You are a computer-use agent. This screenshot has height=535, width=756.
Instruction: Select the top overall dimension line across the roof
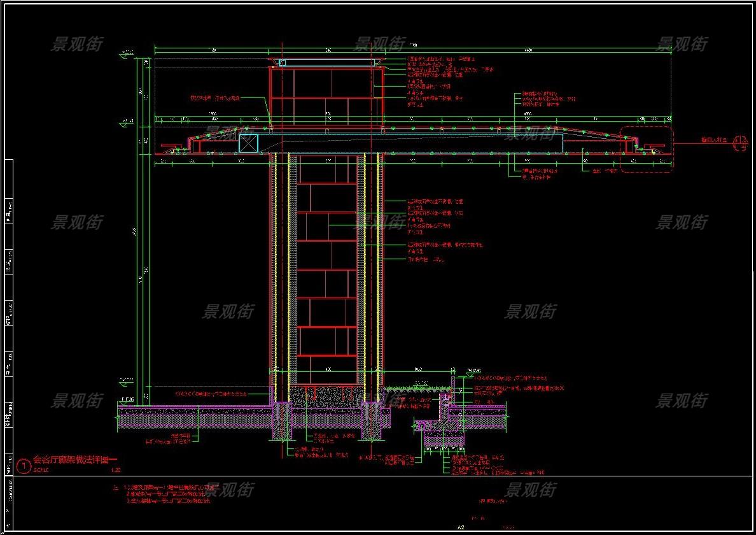[414, 48]
